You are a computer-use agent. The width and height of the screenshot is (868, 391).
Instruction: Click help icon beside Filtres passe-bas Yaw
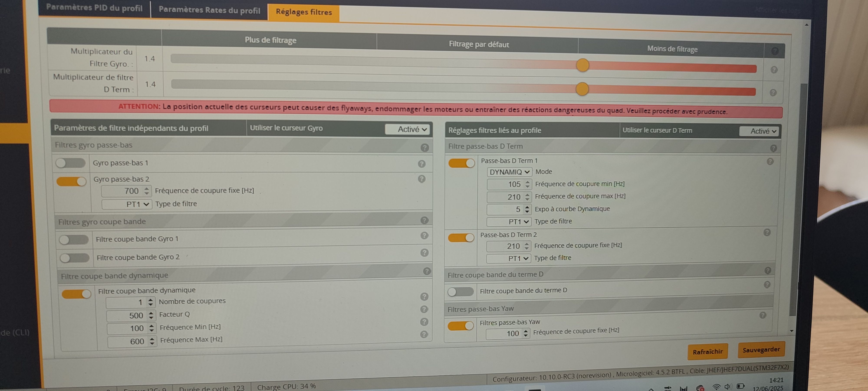pyautogui.click(x=763, y=315)
